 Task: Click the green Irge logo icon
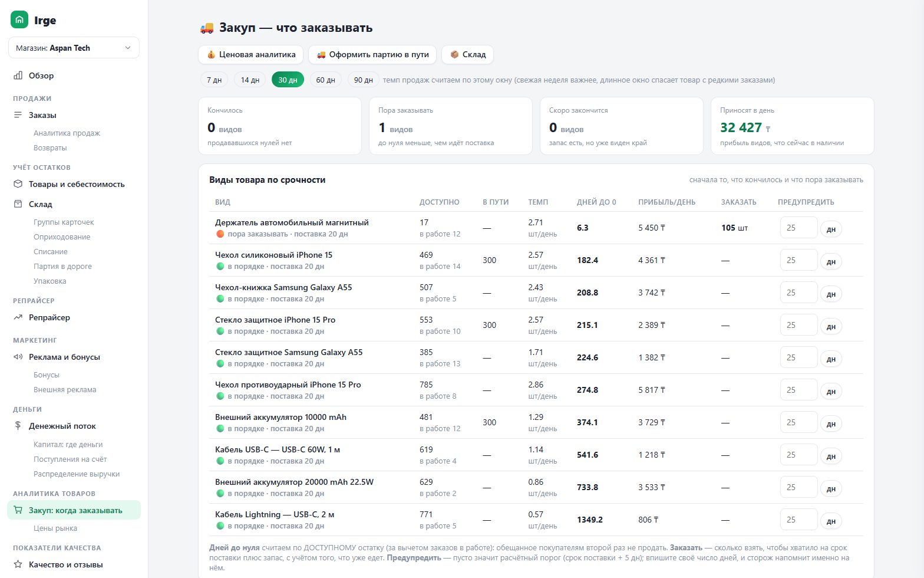click(x=19, y=19)
